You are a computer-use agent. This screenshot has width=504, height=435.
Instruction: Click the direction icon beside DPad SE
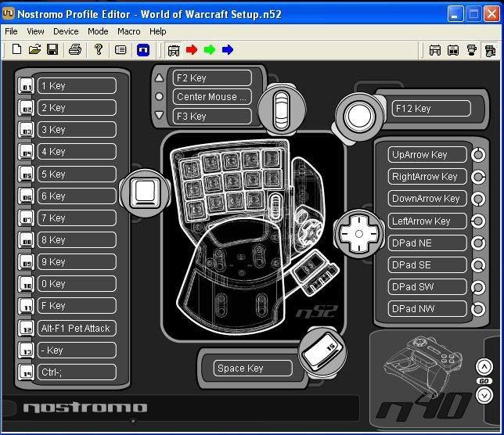[x=478, y=265]
